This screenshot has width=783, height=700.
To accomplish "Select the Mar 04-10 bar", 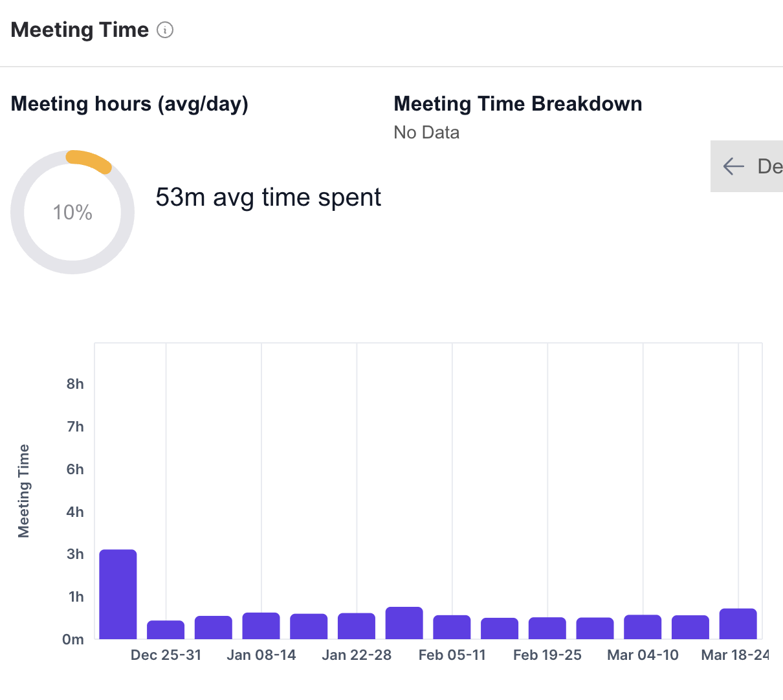I will [643, 627].
